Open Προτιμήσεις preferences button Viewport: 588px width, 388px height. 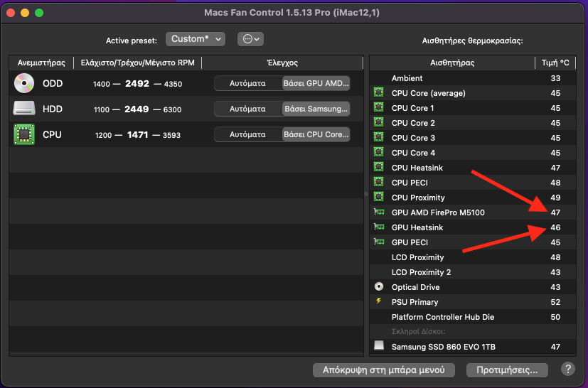[x=507, y=370]
